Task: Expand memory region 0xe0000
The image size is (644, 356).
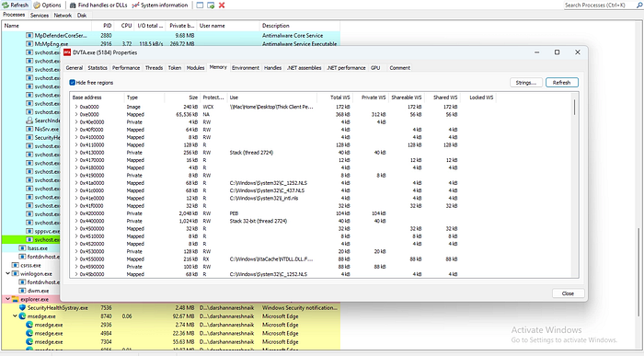Action: coord(76,115)
